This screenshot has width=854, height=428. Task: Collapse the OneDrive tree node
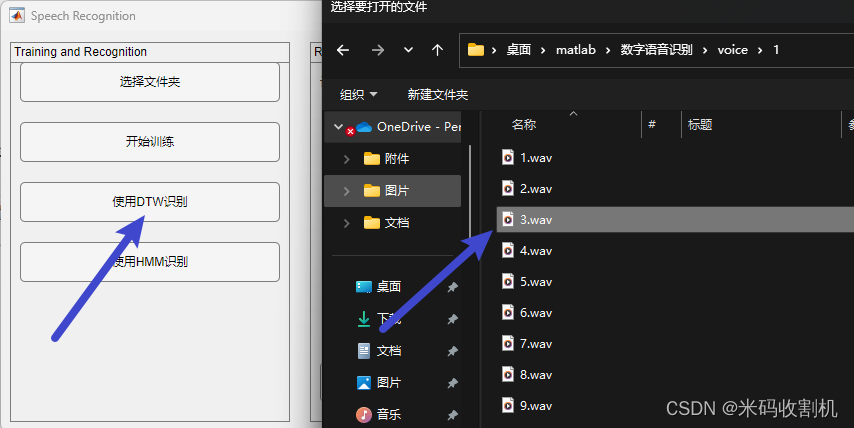338,127
